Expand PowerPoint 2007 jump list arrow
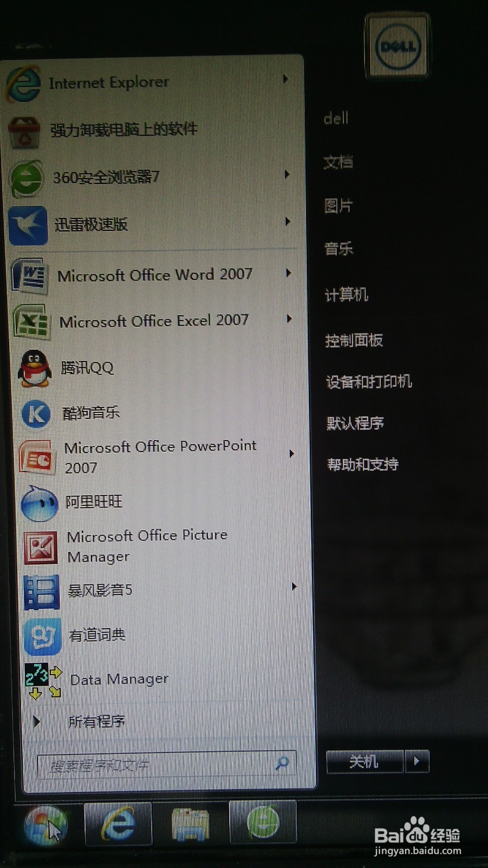Screen dimensions: 488x868 pos(292,454)
